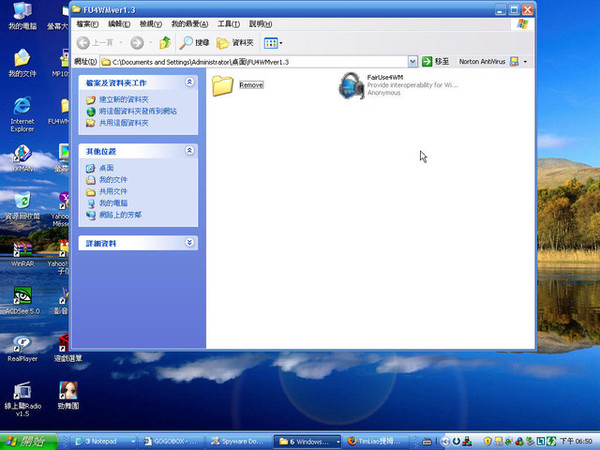Click the address bar path field
Screen dimensions: 600x450
coord(254,62)
